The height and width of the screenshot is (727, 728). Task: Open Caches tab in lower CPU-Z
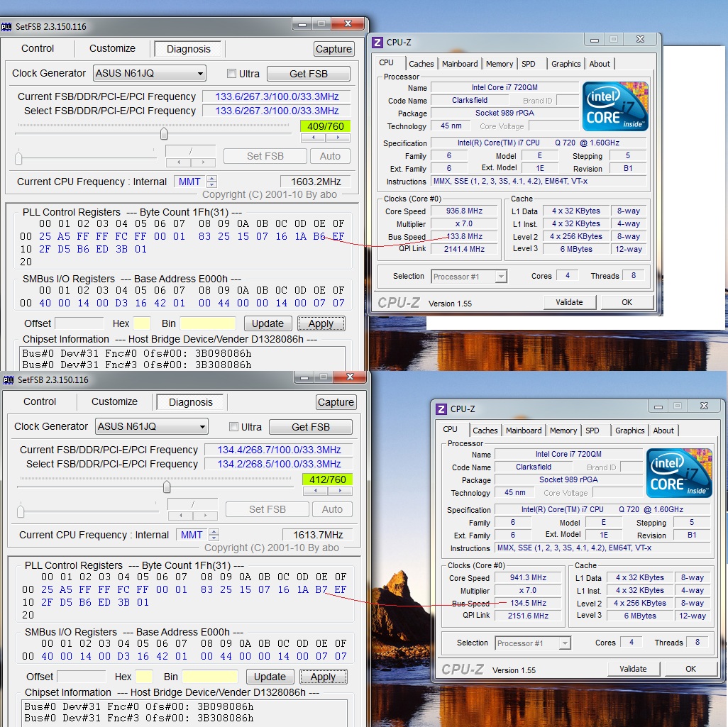pos(485,431)
